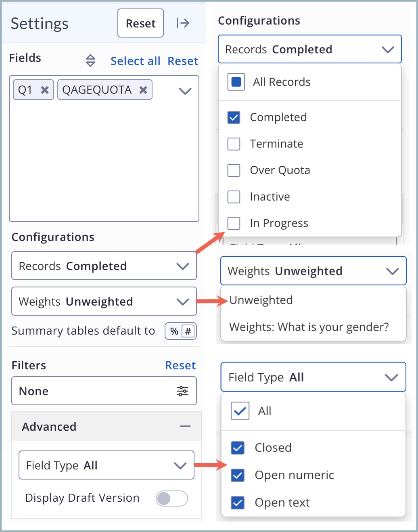418x532 pixels.
Task: Click the Select all link for Fields
Action: 135,61
